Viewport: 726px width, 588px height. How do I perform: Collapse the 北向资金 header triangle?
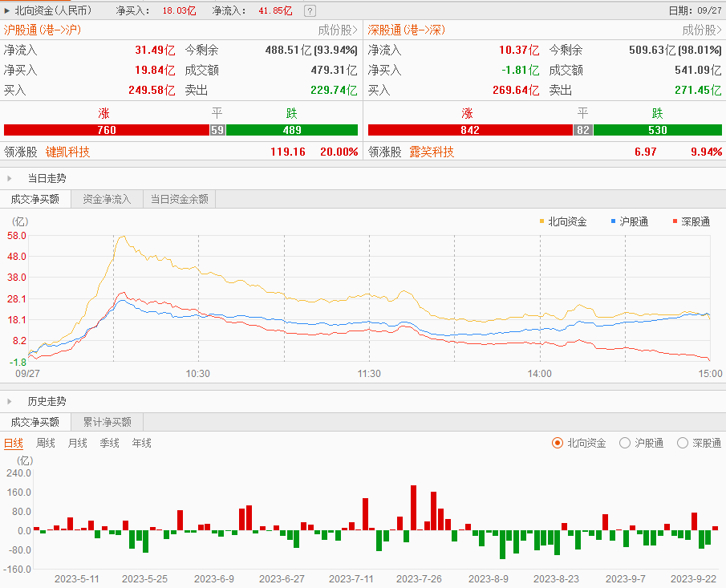[x=7, y=11]
